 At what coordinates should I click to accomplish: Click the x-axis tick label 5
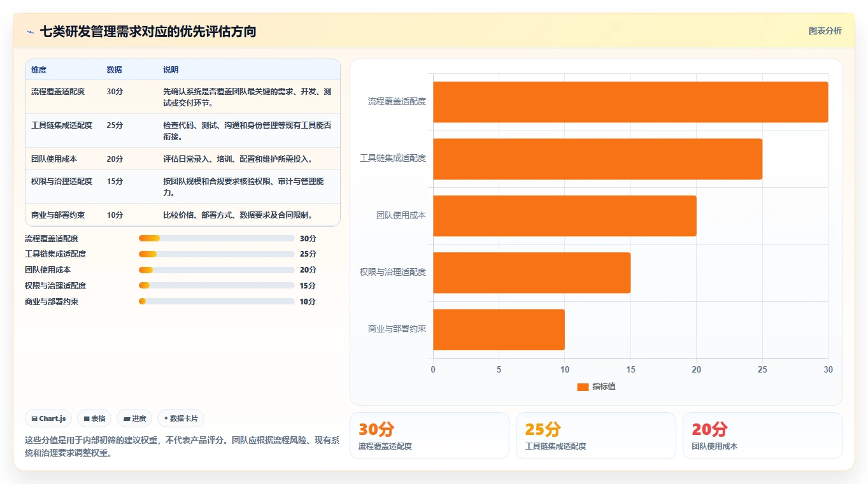[x=499, y=369]
